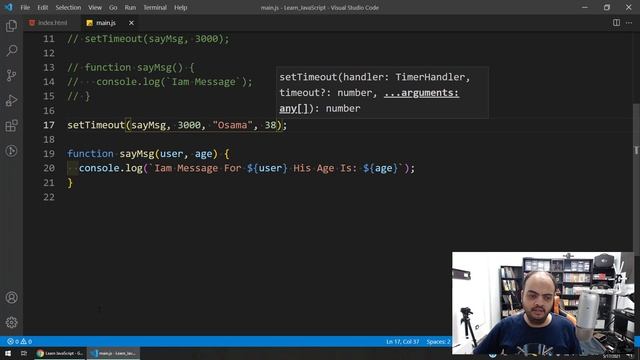This screenshot has width=640, height=360.
Task: Click the Spaces: 2 indentation status item
Action: pos(438,342)
